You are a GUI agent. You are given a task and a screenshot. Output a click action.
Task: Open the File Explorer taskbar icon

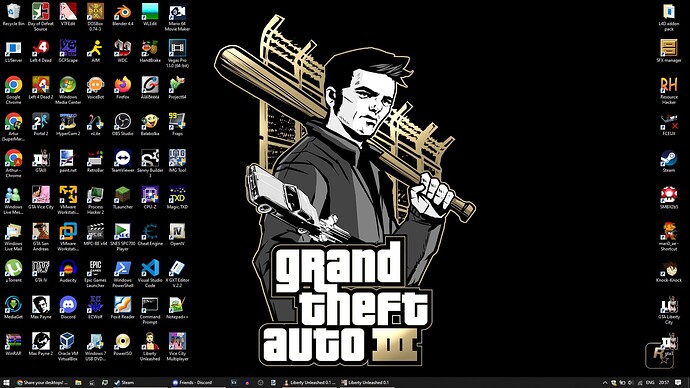click(78, 383)
